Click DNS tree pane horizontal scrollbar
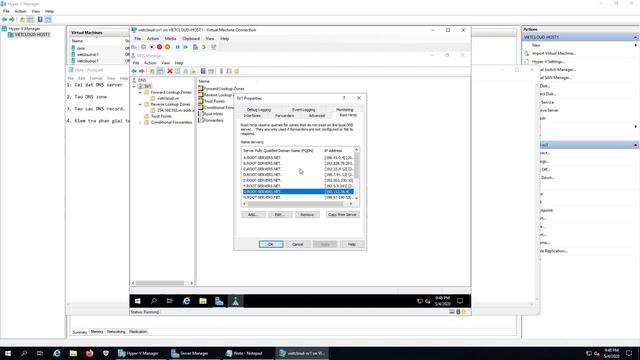Viewport: 640px width, 360px height. pyautogui.click(x=162, y=283)
